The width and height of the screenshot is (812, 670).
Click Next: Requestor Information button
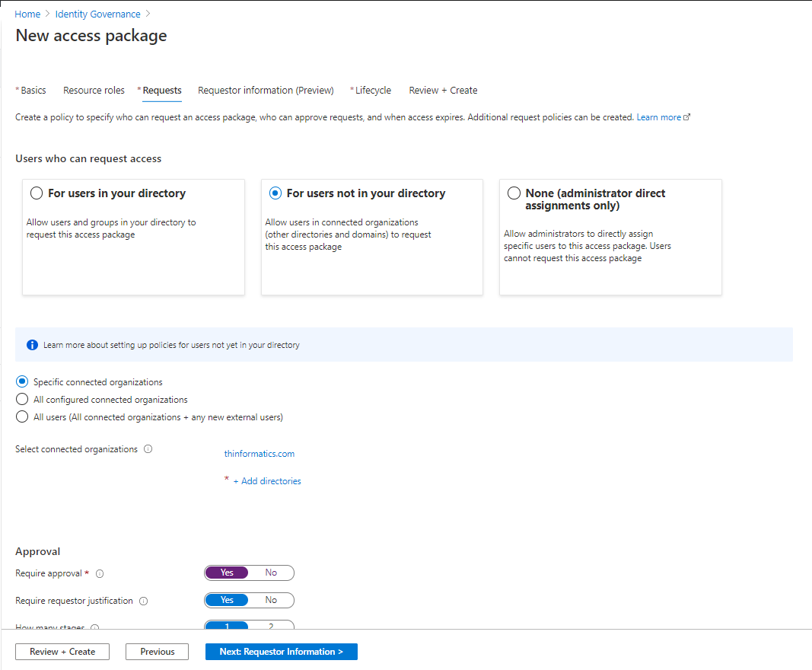point(282,652)
